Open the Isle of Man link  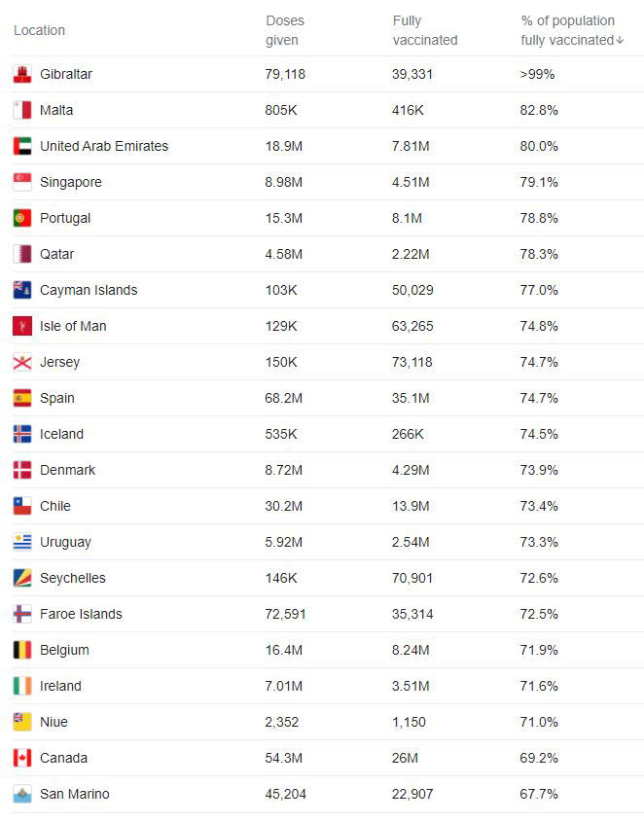tap(73, 326)
